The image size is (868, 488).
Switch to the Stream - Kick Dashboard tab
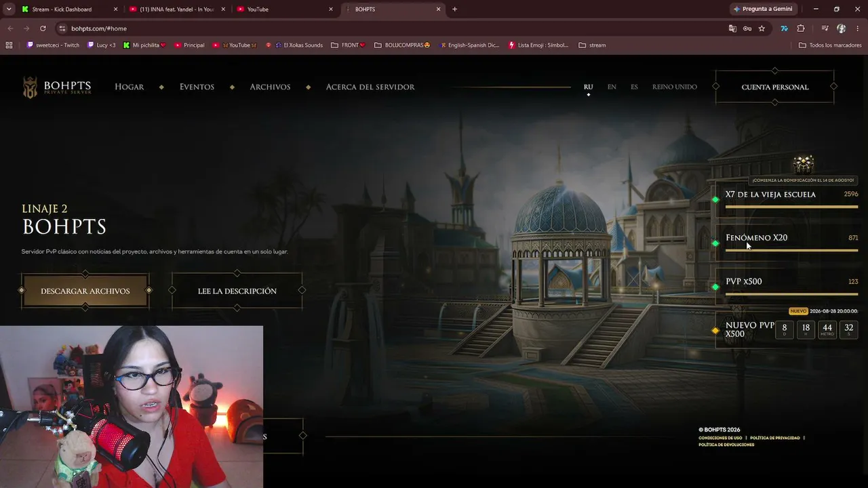[x=68, y=9]
